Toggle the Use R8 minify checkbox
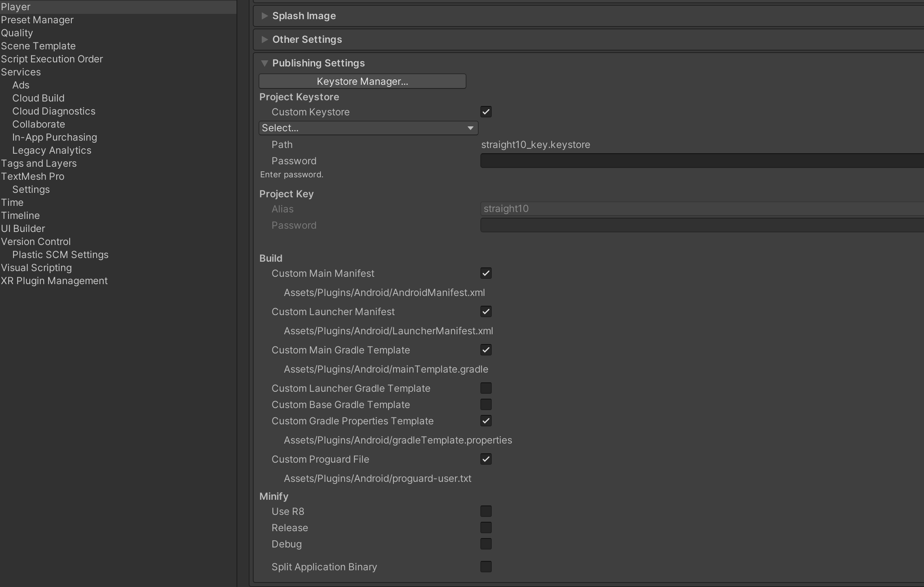Image resolution: width=924 pixels, height=587 pixels. click(486, 511)
